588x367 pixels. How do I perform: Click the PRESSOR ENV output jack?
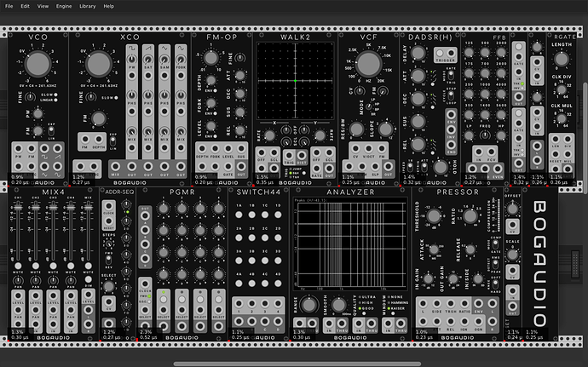coord(479,304)
